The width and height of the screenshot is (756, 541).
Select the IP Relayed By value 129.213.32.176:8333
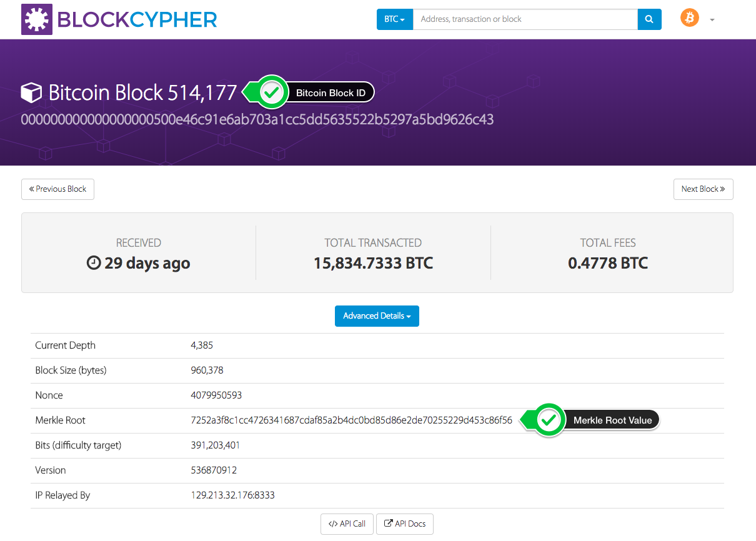232,495
